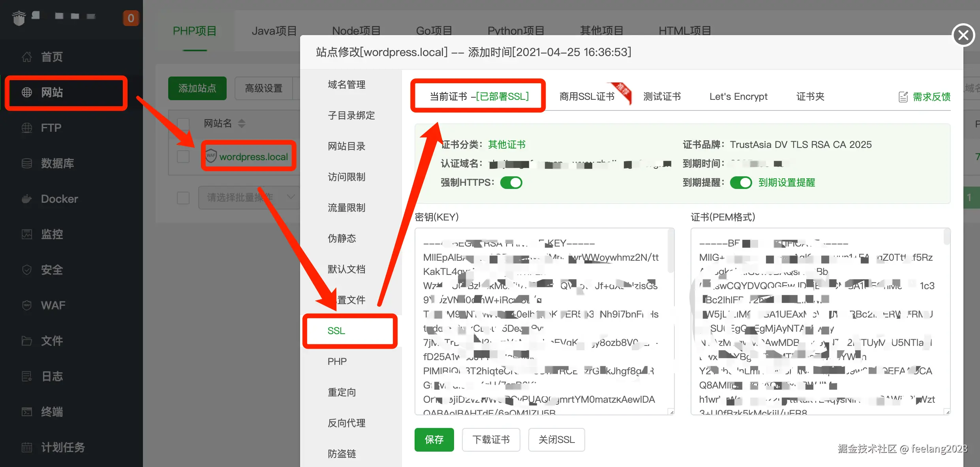
Task: Open the terminal icon in the sidebar
Action: click(x=27, y=412)
